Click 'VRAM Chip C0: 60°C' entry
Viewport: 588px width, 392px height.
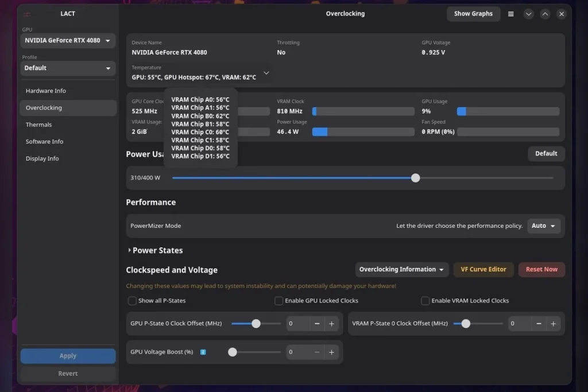pos(200,132)
